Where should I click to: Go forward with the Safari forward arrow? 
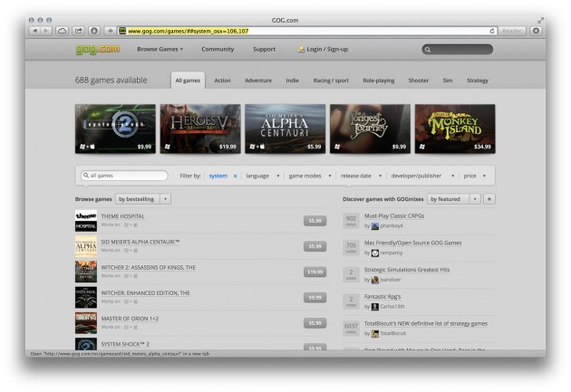point(46,31)
